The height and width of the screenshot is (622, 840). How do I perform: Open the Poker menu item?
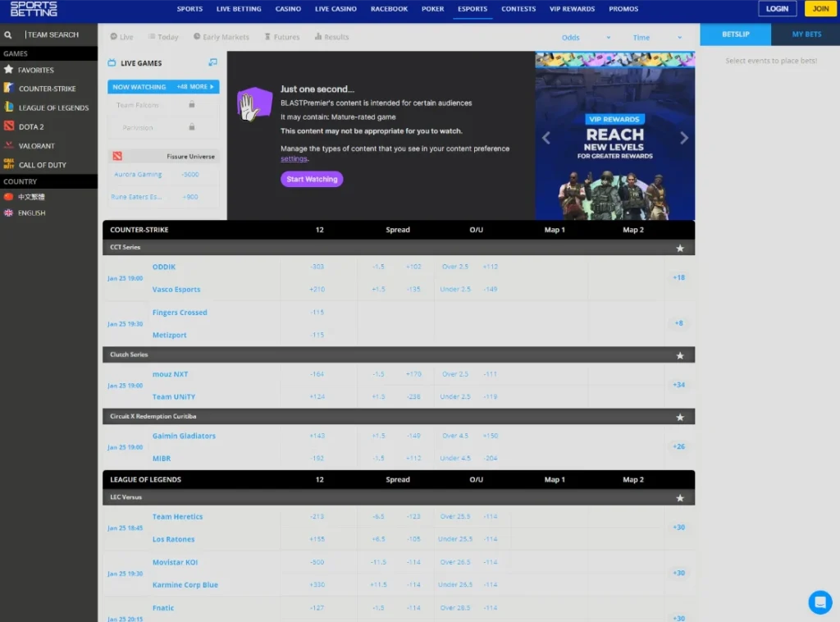[432, 9]
